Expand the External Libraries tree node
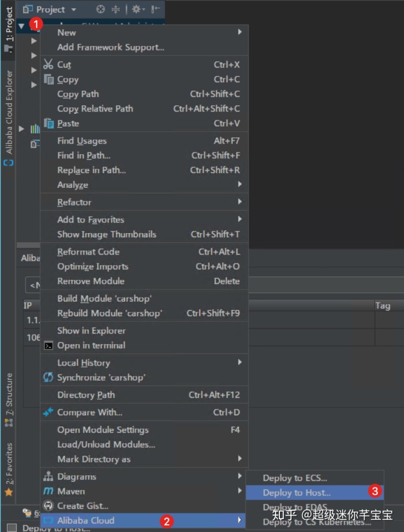 (21, 128)
